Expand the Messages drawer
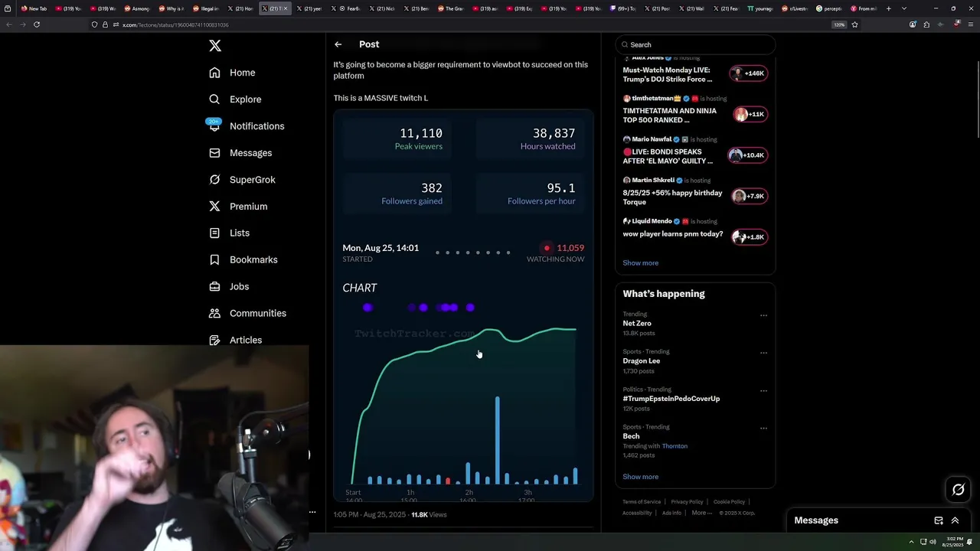Screen dimensions: 980x551 [955, 520]
